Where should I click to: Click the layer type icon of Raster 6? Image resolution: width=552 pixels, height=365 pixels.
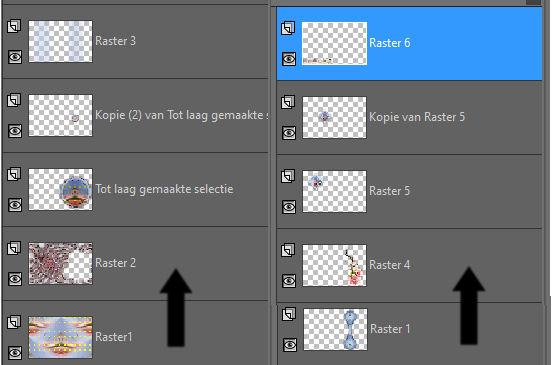288,28
